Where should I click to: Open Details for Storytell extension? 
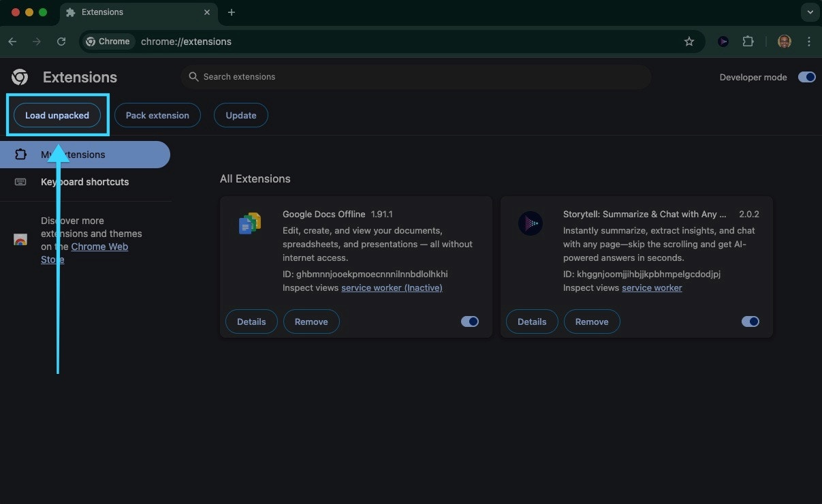pyautogui.click(x=532, y=321)
